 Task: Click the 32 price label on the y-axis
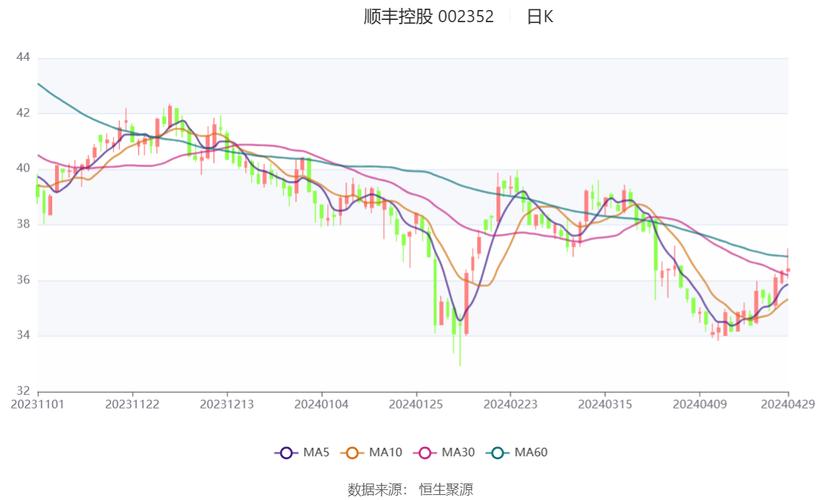tap(23, 390)
